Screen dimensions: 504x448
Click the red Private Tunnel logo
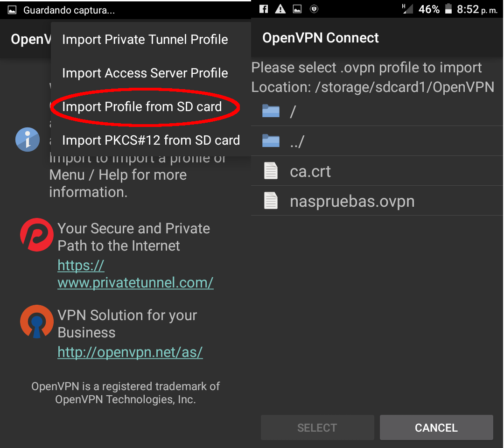click(x=37, y=235)
